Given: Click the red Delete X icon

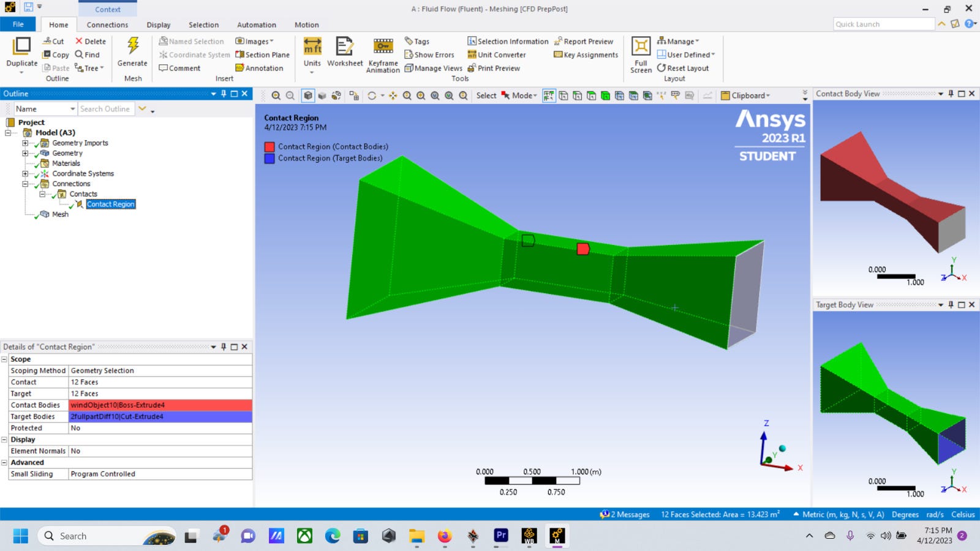Looking at the screenshot, I should [x=79, y=41].
